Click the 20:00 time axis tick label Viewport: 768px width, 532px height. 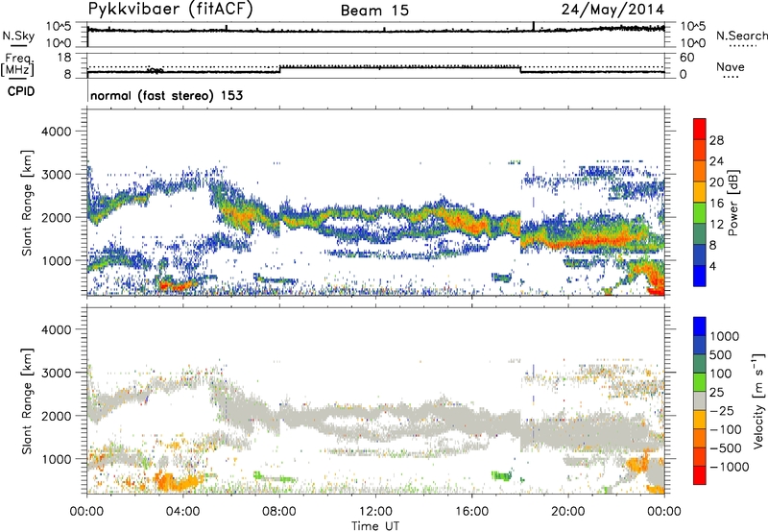(567, 512)
